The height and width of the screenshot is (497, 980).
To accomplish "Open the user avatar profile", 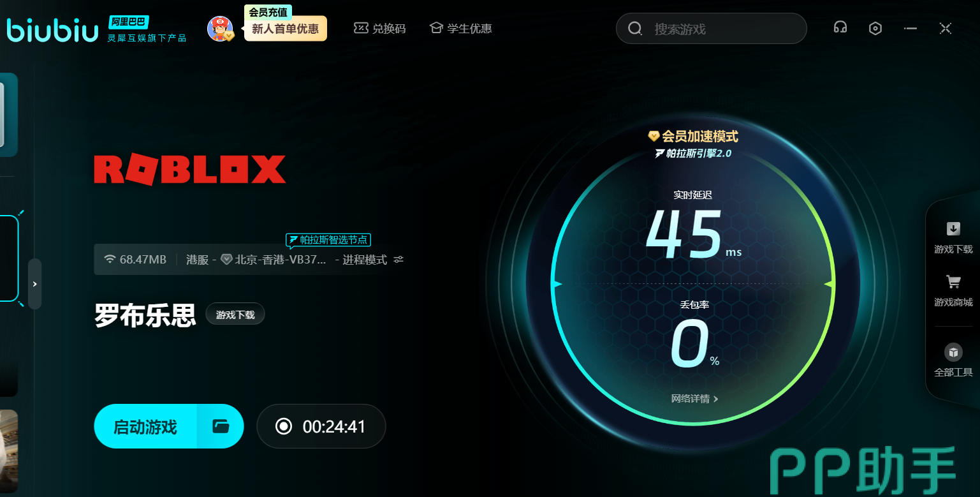I will point(220,29).
